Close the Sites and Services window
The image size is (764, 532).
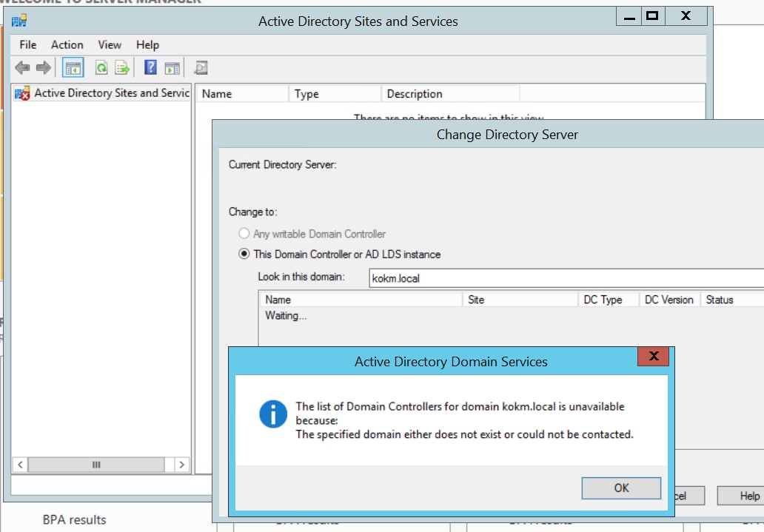tap(686, 16)
